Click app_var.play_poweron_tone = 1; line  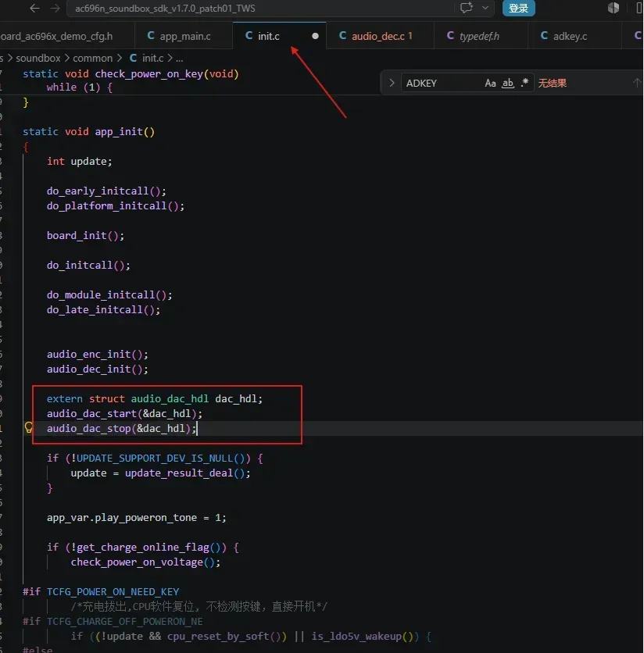click(136, 518)
